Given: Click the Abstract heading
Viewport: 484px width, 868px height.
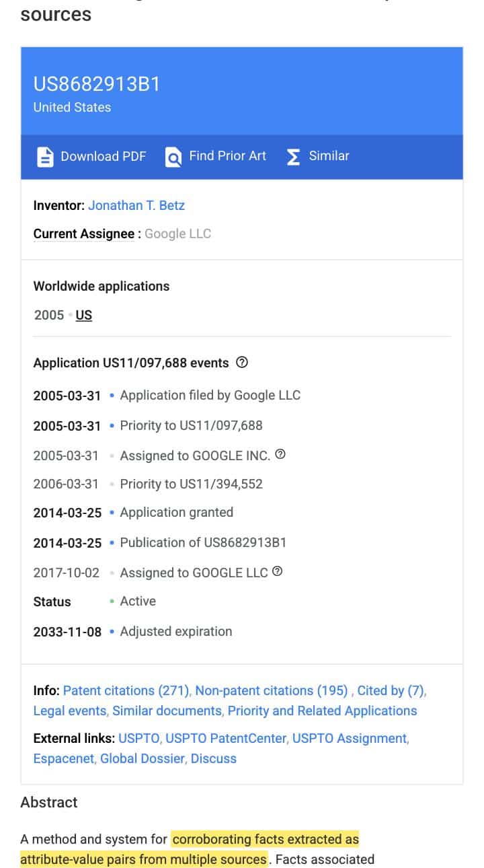Looking at the screenshot, I should 49,802.
